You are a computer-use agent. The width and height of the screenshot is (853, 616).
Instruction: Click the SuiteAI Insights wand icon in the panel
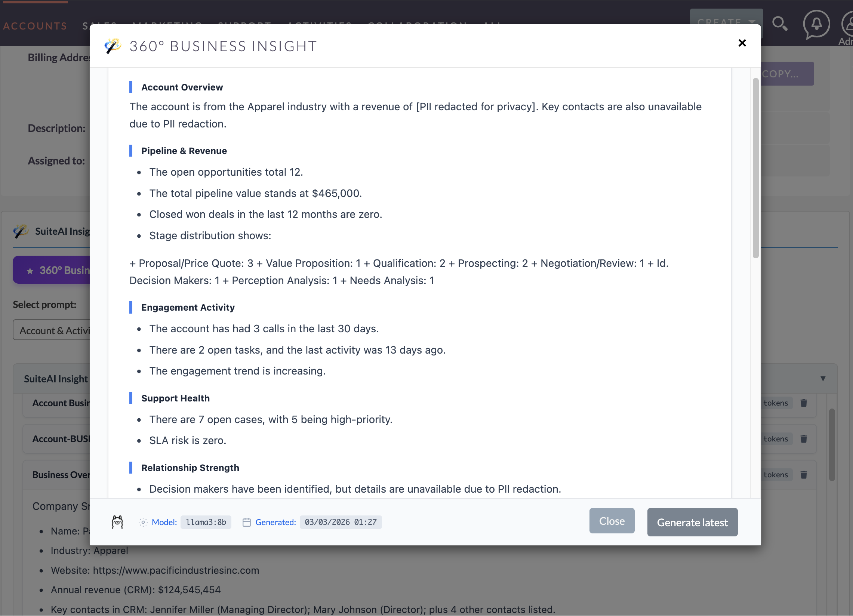21,231
